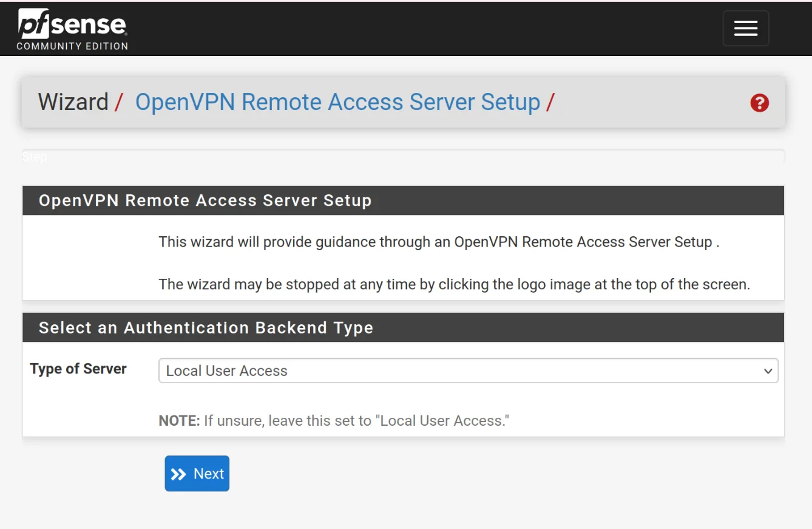Click the Type of Server field label
This screenshot has width=812, height=529.
coord(78,369)
